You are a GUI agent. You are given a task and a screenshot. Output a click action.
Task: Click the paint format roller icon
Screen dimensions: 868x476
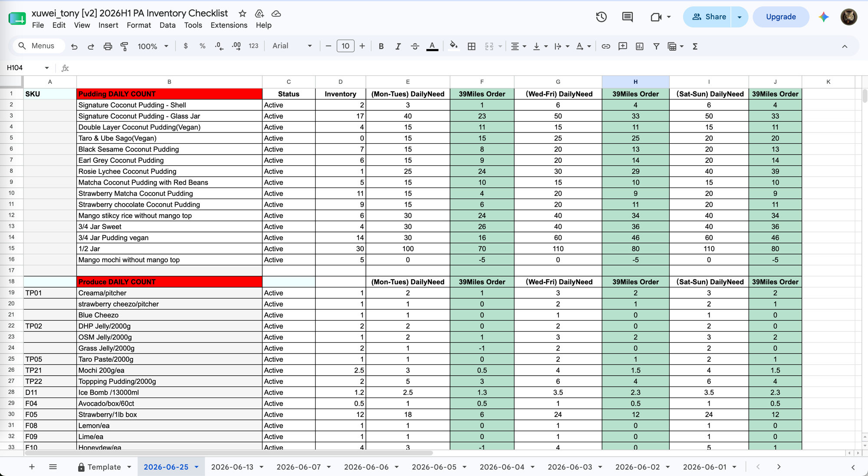pos(125,46)
